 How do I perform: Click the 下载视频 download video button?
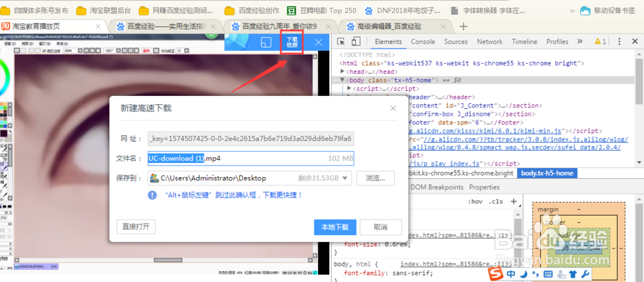(292, 42)
